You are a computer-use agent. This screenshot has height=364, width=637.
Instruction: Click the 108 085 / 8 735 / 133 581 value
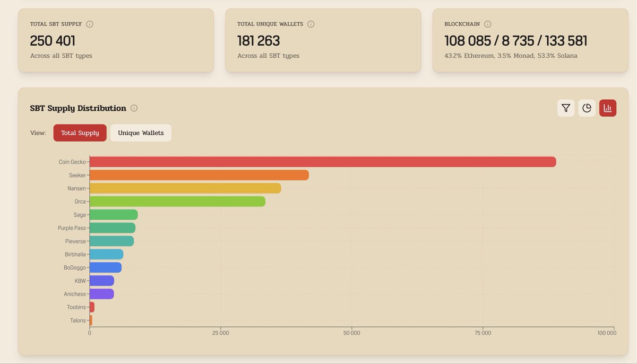[x=515, y=41]
